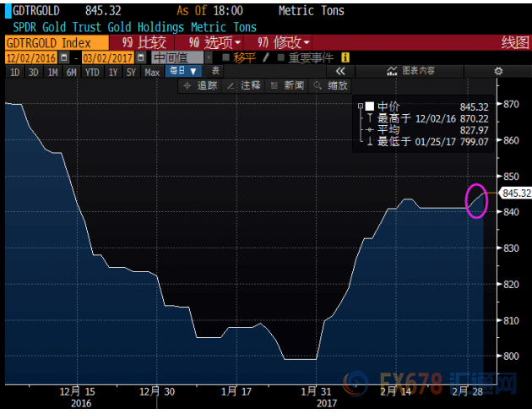Open the 线图 chart type selector

pyautogui.click(x=515, y=42)
